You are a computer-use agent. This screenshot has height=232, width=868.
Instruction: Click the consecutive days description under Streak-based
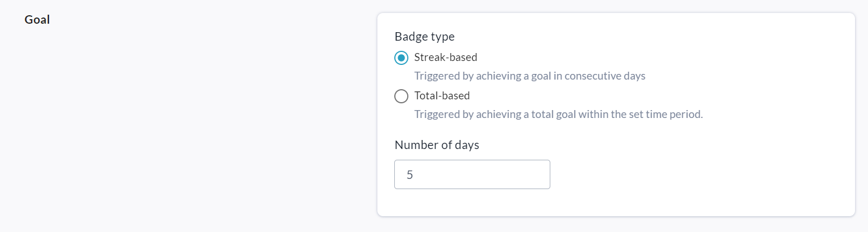529,76
